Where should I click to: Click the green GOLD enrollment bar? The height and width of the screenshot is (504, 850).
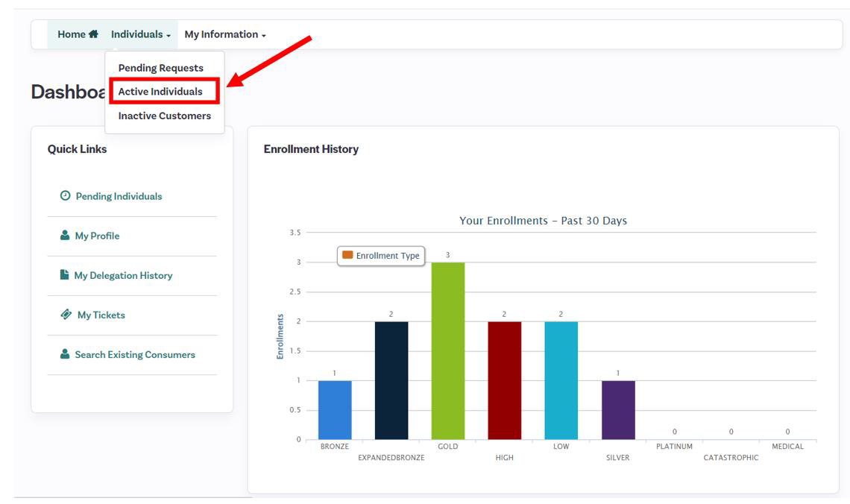point(447,350)
